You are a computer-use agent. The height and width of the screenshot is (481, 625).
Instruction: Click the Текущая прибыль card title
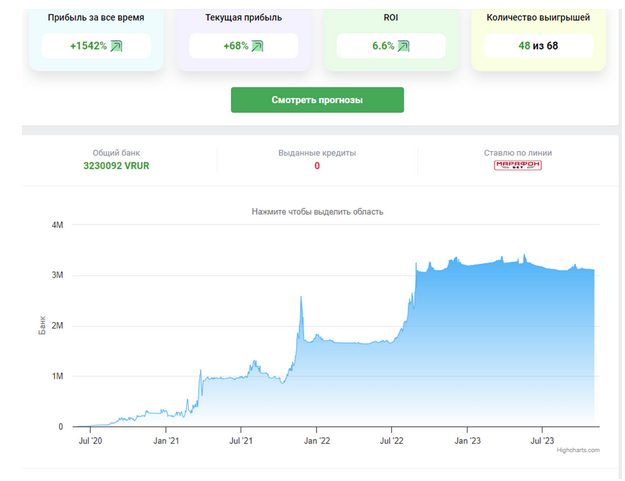243,18
